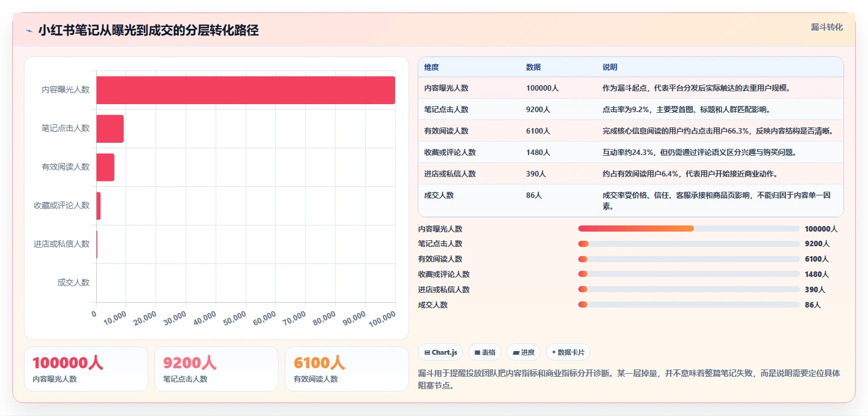This screenshot has height=416, width=868.
Task: Click the 漏斗转化 tag in header
Action: click(826, 27)
